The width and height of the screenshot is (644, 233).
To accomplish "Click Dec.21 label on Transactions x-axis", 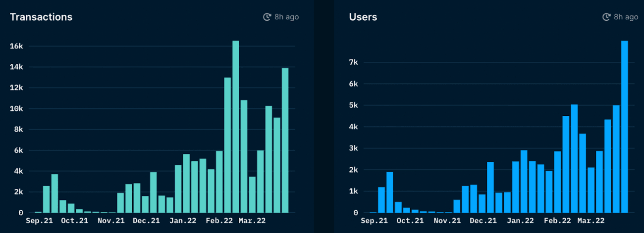I will tap(146, 221).
